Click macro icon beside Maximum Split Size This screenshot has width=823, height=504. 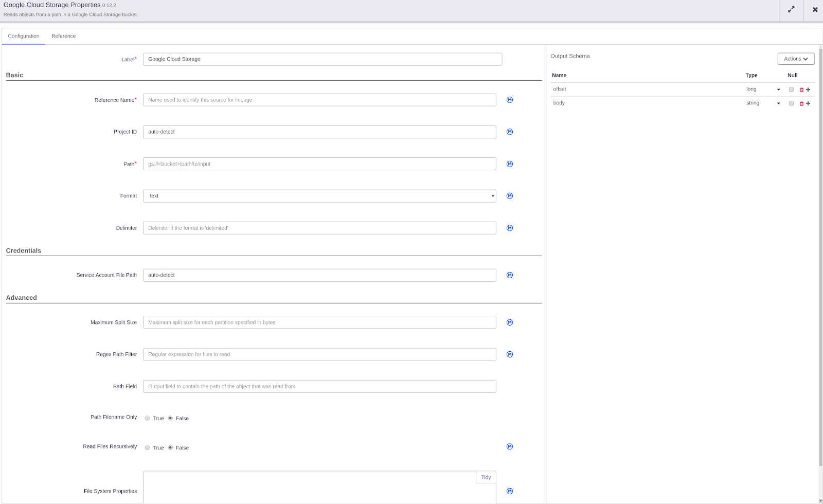click(x=510, y=322)
